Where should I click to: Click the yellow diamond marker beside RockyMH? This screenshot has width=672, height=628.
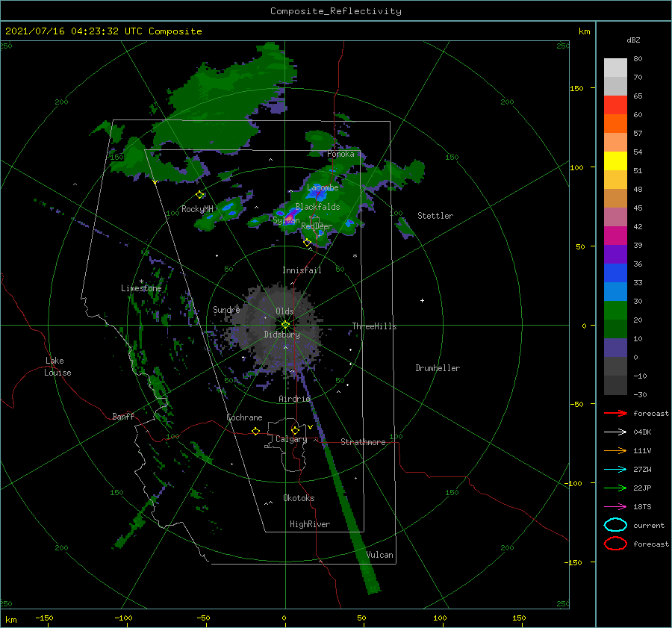(199, 195)
